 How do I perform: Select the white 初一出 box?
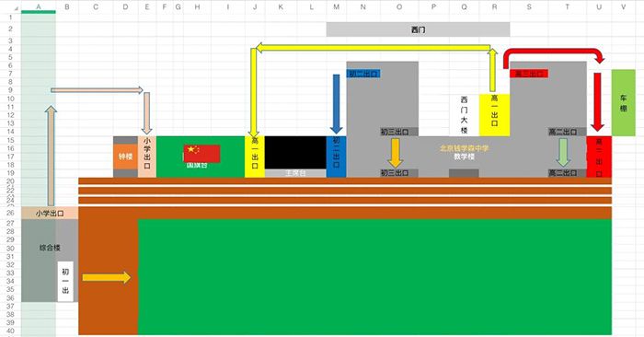[65, 282]
